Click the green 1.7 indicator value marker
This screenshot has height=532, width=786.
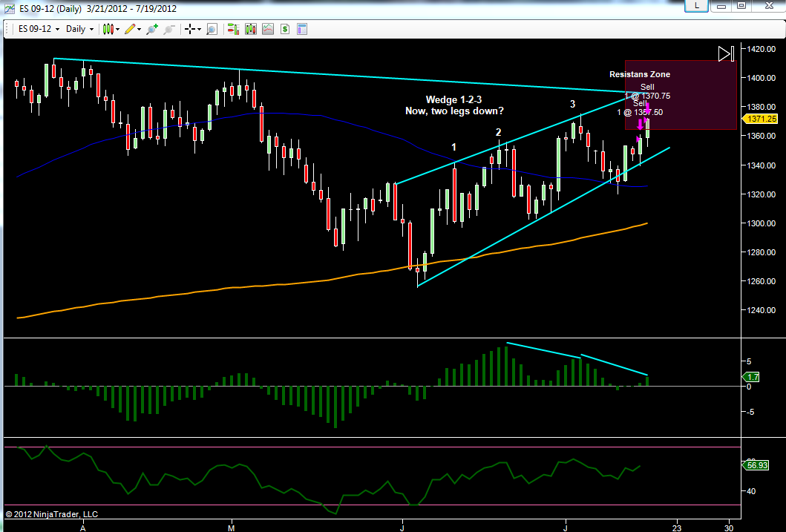pyautogui.click(x=751, y=377)
